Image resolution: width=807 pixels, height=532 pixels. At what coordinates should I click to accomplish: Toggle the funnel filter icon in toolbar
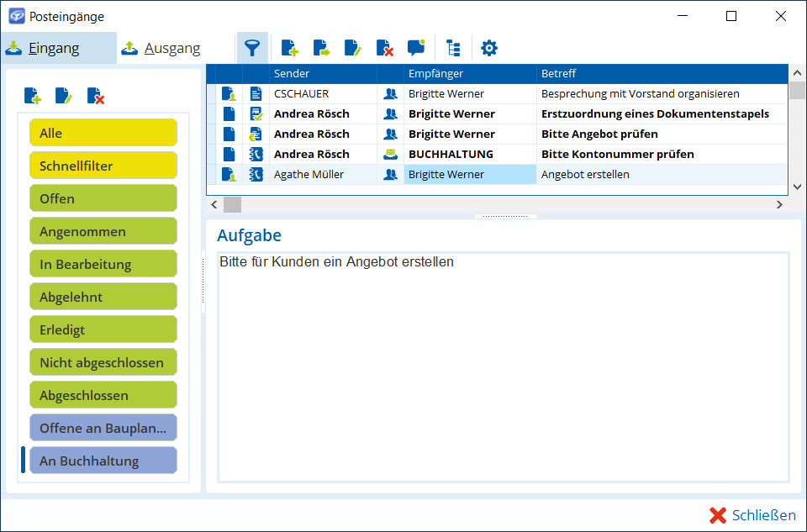point(252,48)
